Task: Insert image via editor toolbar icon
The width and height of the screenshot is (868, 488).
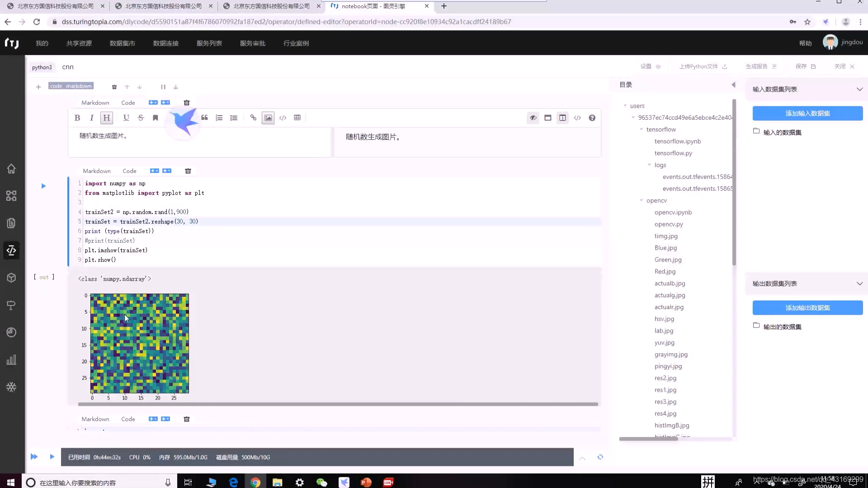Action: (x=268, y=118)
